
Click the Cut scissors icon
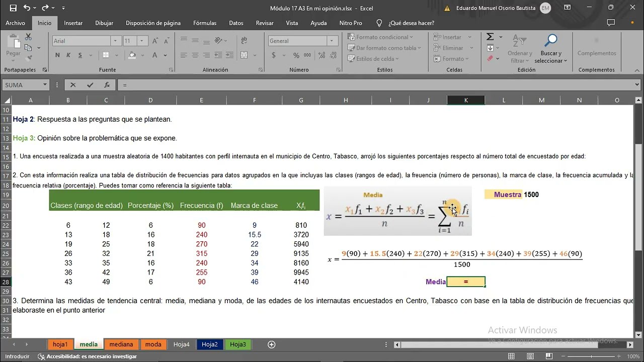(x=28, y=37)
